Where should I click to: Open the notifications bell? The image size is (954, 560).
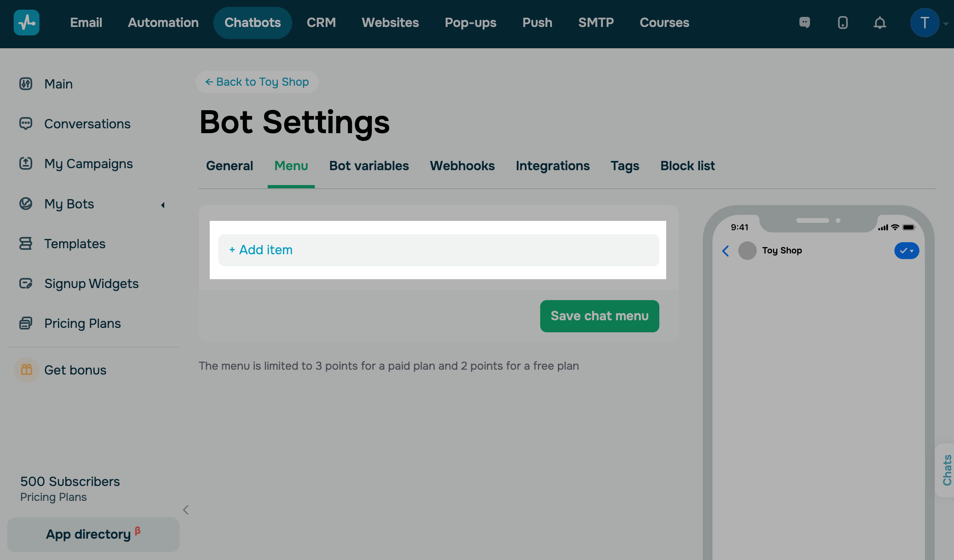click(x=880, y=23)
